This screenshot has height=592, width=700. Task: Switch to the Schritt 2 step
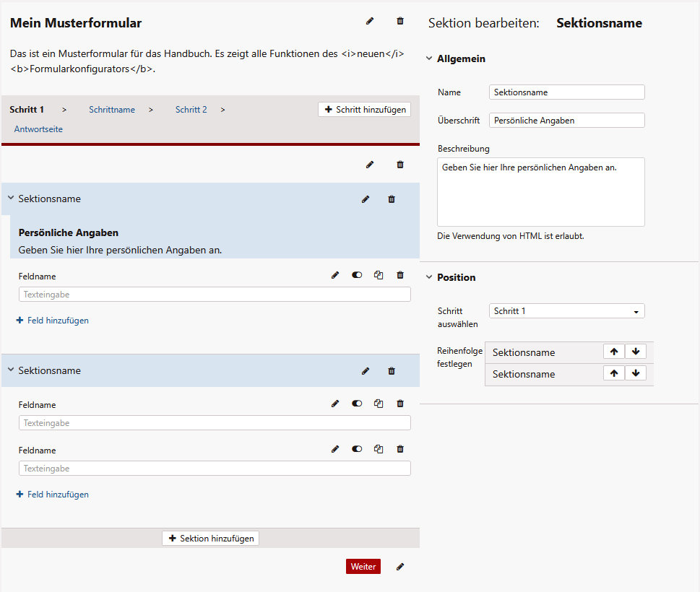[x=191, y=110]
